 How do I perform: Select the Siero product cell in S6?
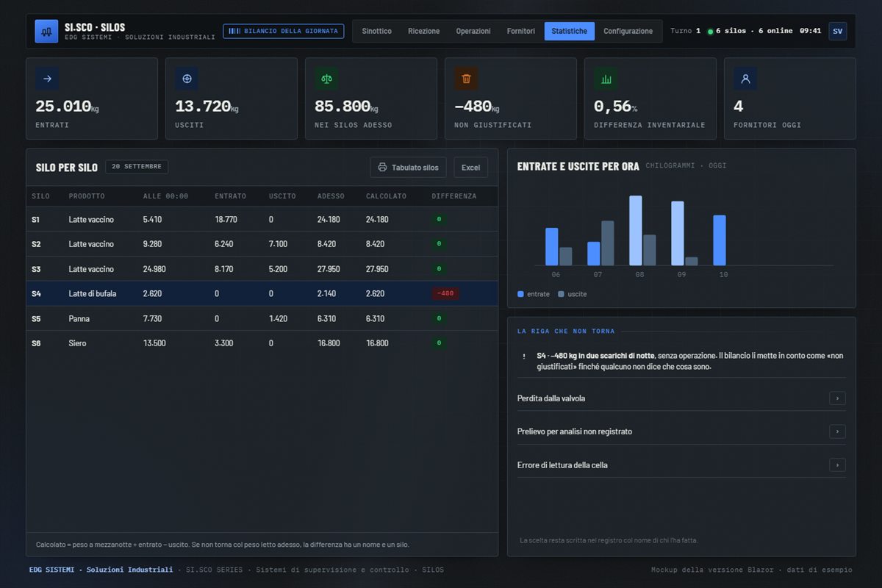(78, 343)
